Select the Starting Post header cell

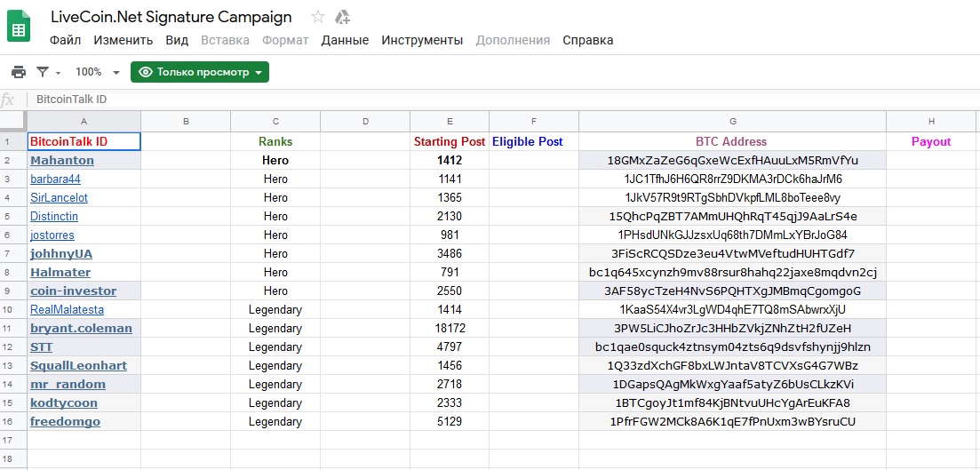point(450,142)
